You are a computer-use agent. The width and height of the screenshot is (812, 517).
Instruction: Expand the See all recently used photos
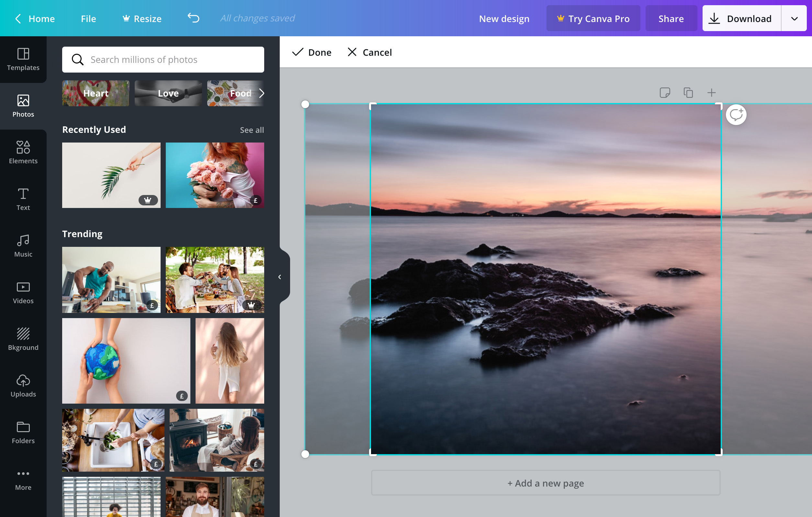coord(252,130)
